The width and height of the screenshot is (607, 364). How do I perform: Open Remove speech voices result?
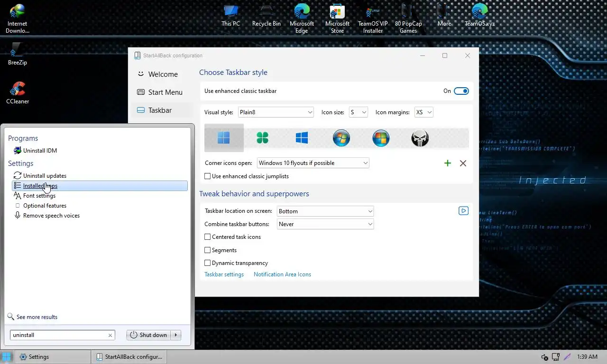tap(100, 216)
